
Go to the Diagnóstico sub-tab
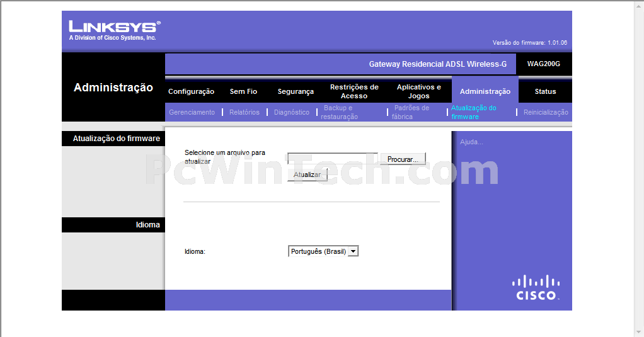pyautogui.click(x=292, y=112)
